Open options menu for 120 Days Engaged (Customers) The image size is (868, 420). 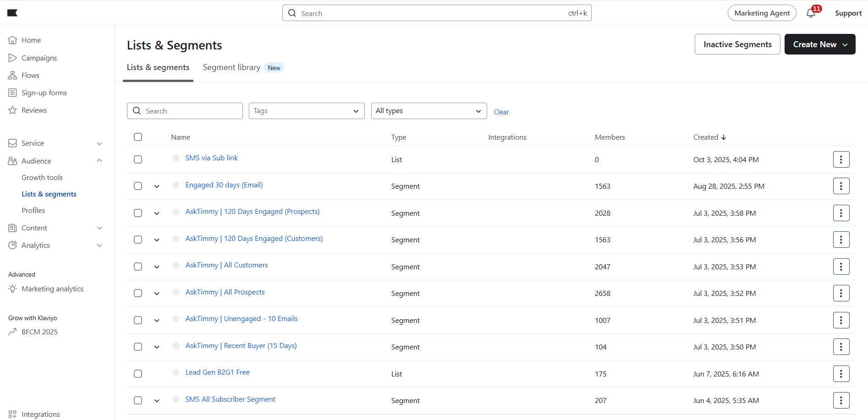(x=841, y=240)
